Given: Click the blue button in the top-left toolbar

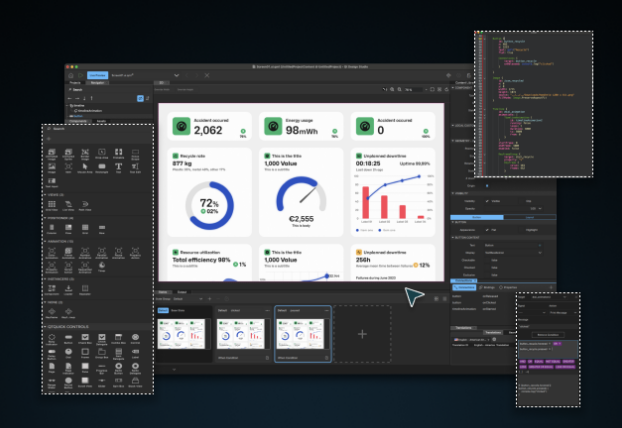Looking at the screenshot, I should pos(98,75).
